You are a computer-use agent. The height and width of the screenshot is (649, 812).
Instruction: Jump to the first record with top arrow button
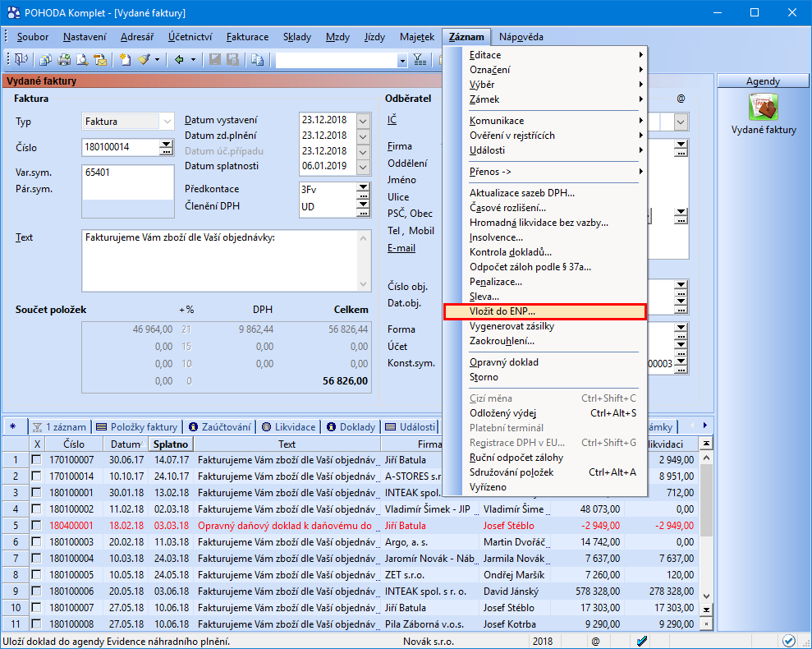pos(705,443)
